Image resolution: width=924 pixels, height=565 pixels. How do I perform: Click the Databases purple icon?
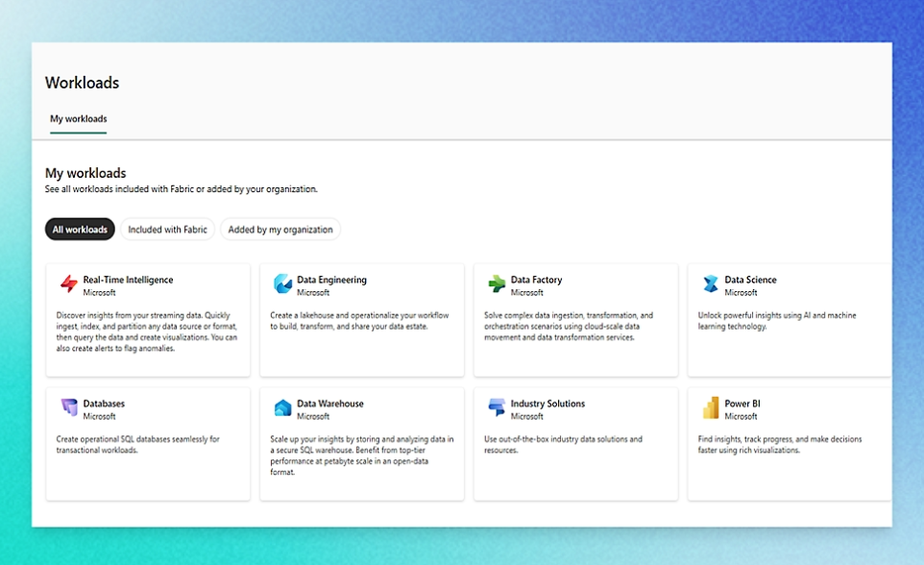point(68,408)
